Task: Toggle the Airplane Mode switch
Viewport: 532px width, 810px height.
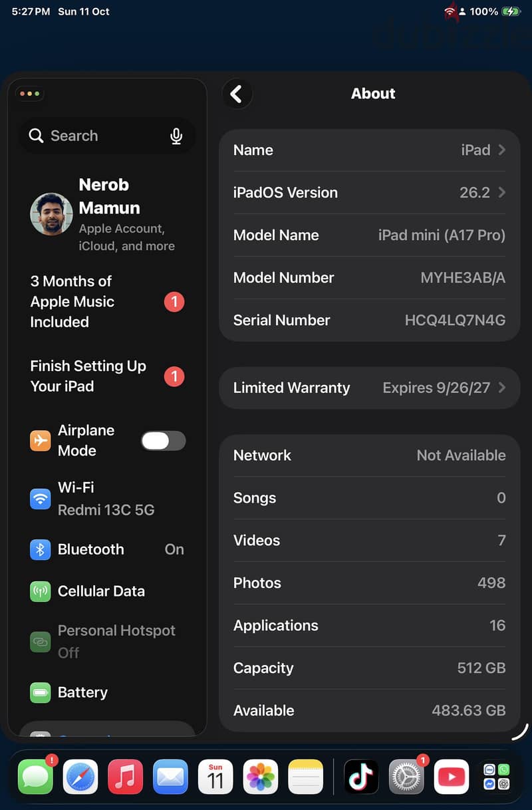Action: tap(164, 440)
